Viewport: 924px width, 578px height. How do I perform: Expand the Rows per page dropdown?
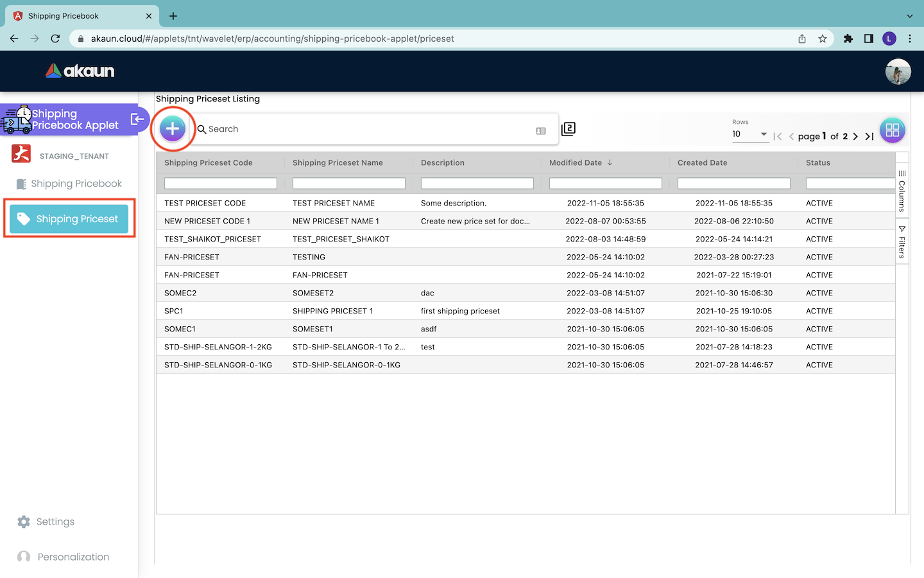(x=750, y=134)
